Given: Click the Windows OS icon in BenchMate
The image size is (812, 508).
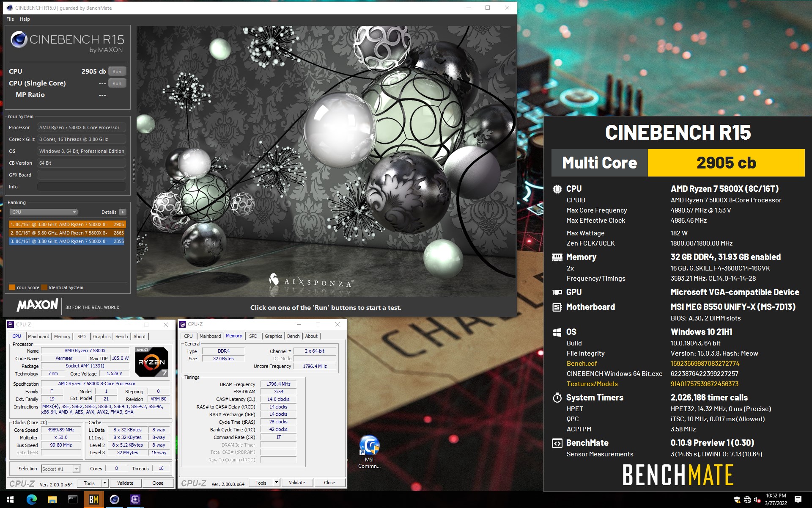Looking at the screenshot, I should click(x=557, y=332).
